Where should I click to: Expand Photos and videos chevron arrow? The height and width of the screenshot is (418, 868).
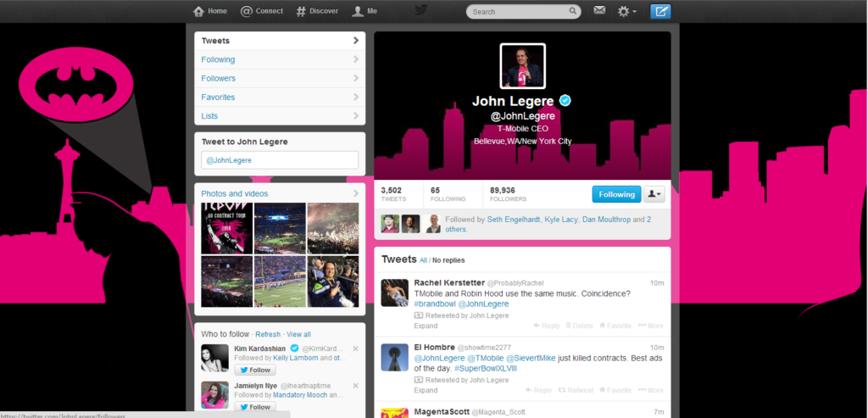pos(356,194)
